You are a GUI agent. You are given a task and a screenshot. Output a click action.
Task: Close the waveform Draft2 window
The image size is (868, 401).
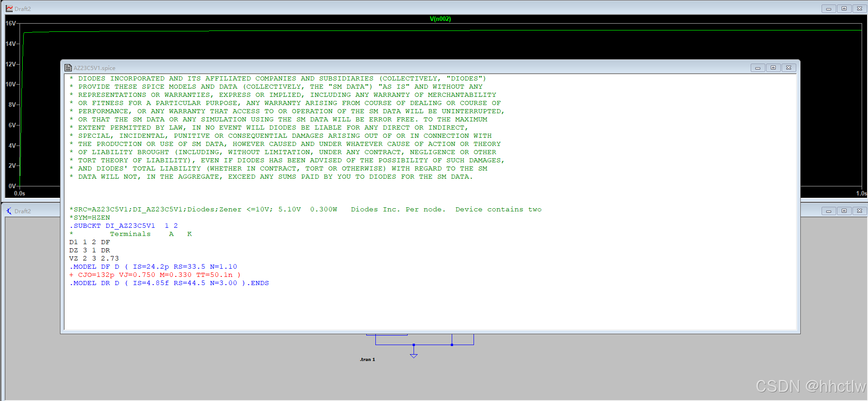tap(859, 9)
